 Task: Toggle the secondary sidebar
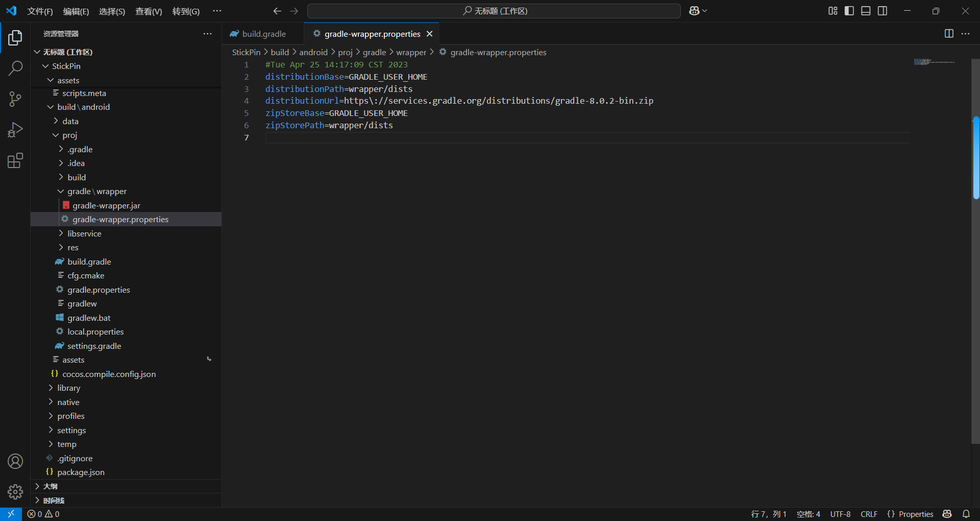tap(883, 10)
